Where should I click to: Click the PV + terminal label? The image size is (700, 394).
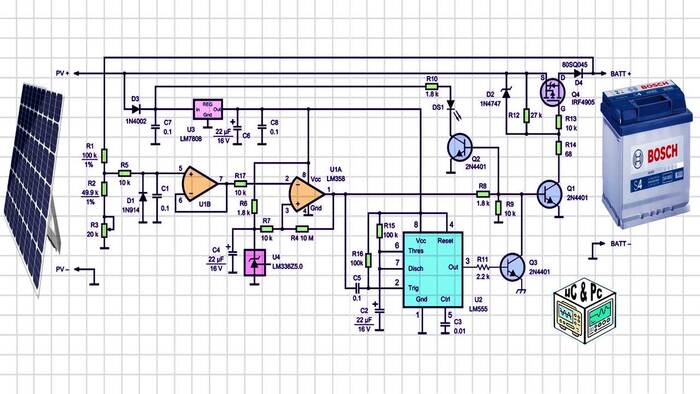pos(62,73)
